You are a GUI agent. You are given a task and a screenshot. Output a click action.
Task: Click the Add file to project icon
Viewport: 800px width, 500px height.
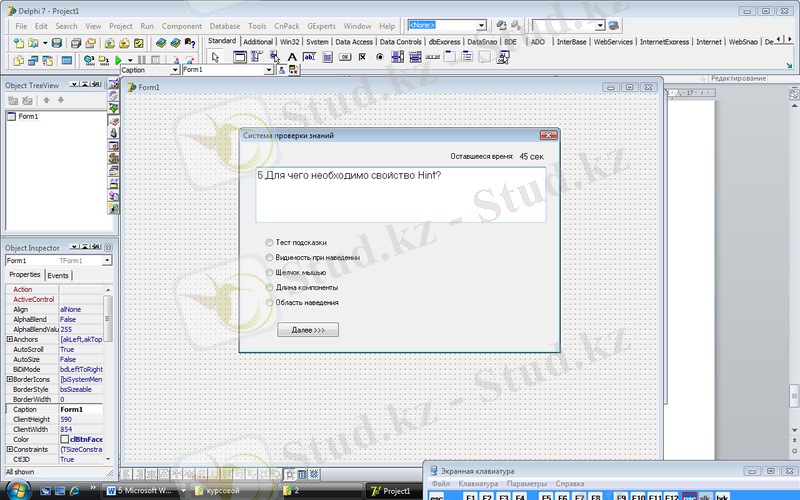pyautogui.click(x=110, y=43)
